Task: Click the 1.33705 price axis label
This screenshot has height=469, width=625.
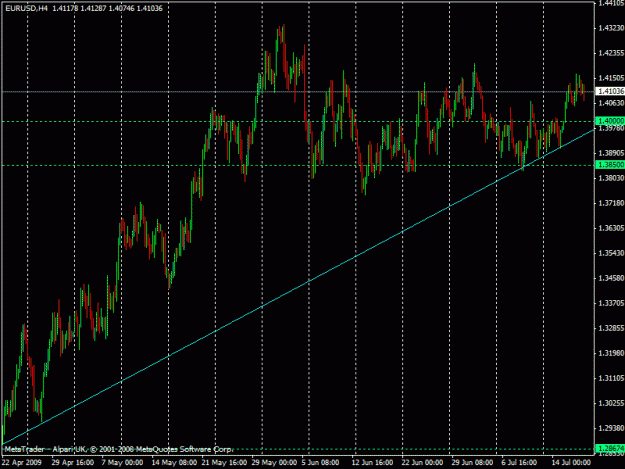Action: pos(611,303)
